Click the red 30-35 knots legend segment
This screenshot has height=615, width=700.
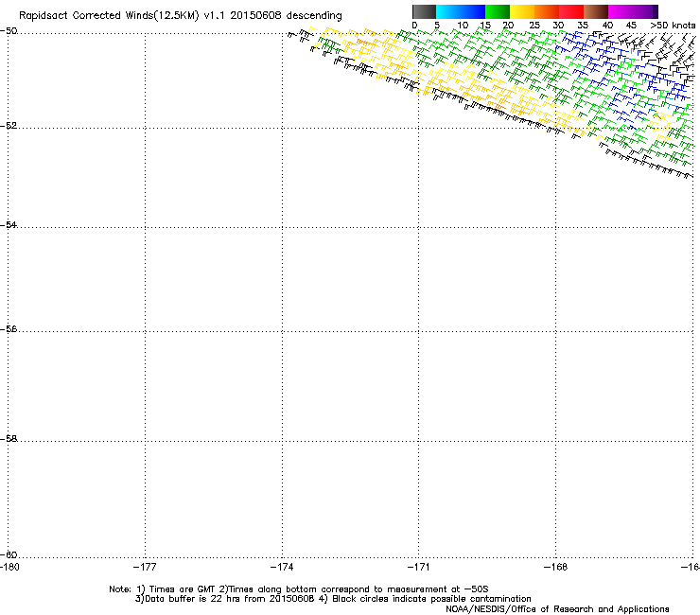pyautogui.click(x=571, y=11)
